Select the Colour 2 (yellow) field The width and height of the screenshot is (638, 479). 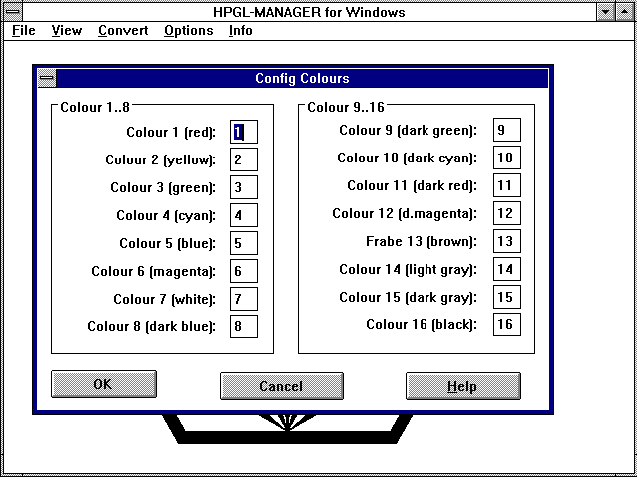244,160
